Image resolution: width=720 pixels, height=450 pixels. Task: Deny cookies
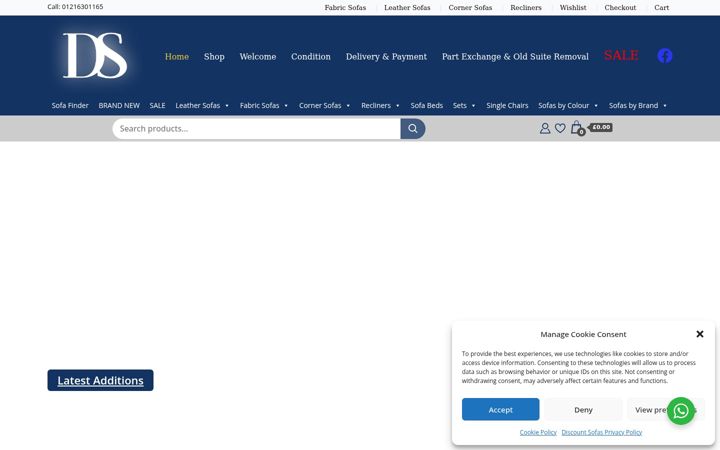[x=583, y=410]
